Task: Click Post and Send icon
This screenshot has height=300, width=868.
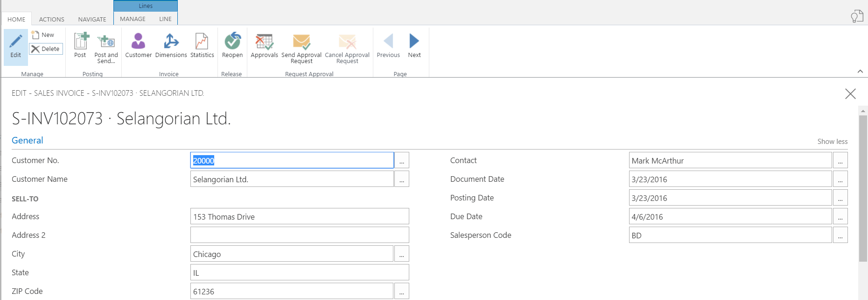Action: coord(106,42)
